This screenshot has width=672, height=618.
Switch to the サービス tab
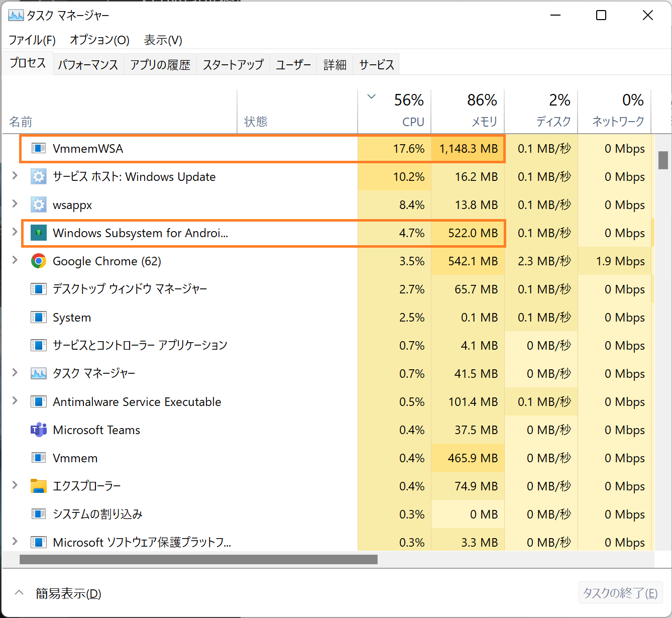click(x=377, y=64)
